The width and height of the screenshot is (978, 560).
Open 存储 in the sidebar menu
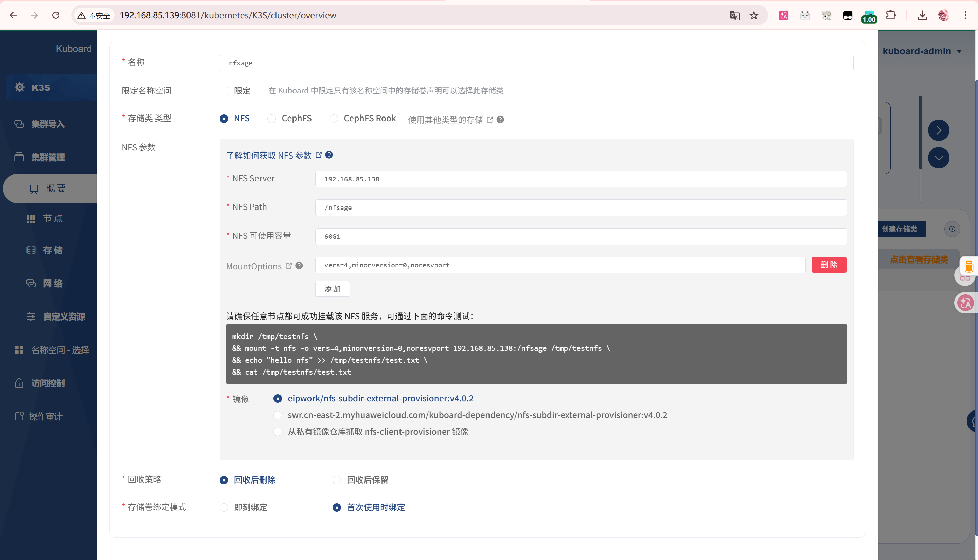click(x=53, y=250)
